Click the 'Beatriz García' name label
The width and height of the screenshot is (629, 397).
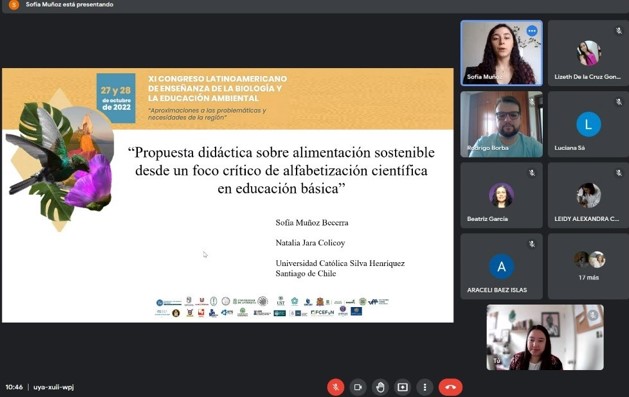tap(487, 219)
